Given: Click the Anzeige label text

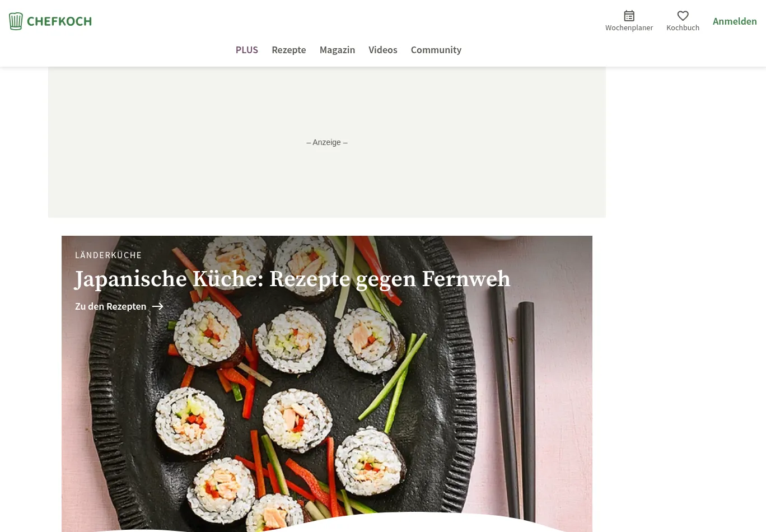Looking at the screenshot, I should pyautogui.click(x=327, y=142).
